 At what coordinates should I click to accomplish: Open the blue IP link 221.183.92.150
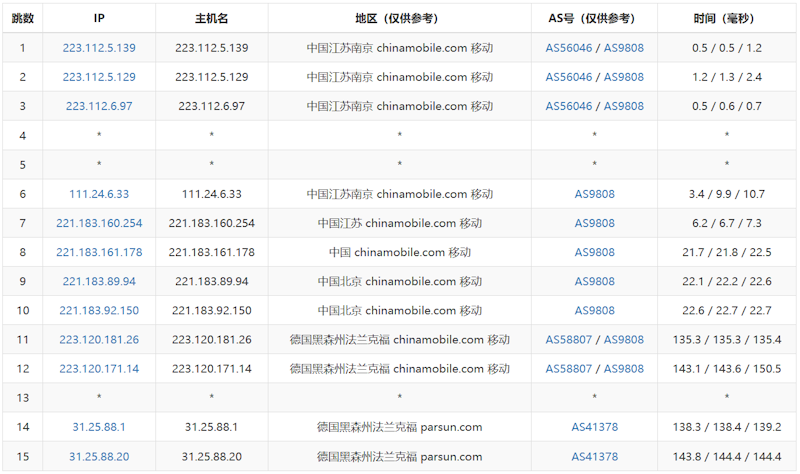pos(99,310)
